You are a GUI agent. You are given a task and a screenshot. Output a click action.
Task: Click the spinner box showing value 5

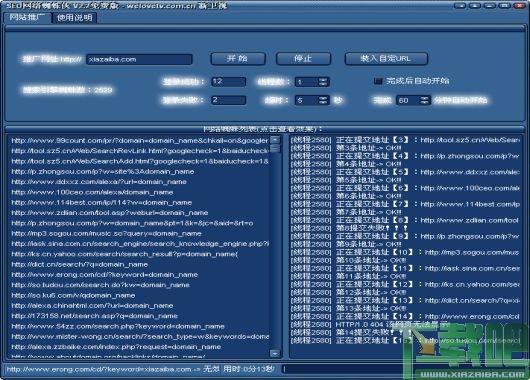[x=312, y=100]
